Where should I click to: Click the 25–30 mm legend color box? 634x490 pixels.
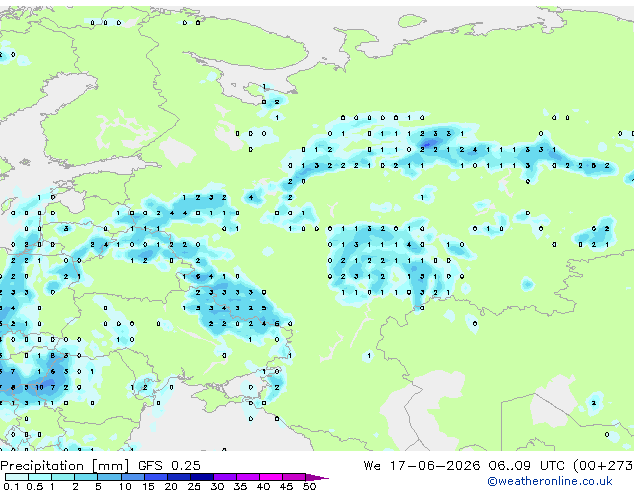pos(201,477)
